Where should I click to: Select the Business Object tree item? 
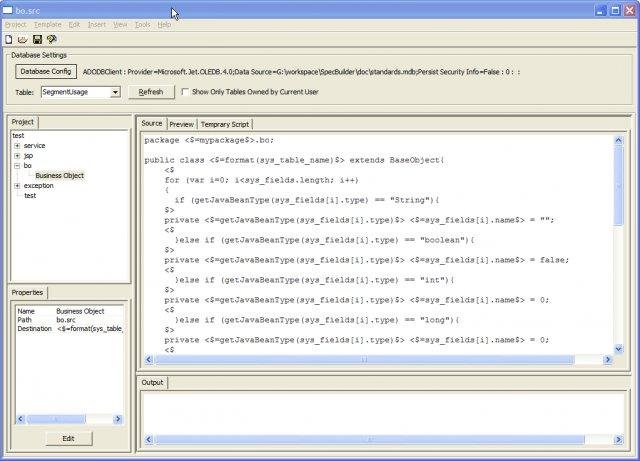[60, 176]
